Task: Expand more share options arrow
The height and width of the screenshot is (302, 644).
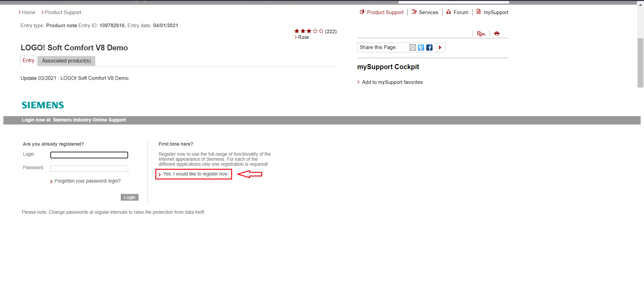Action: point(440,48)
